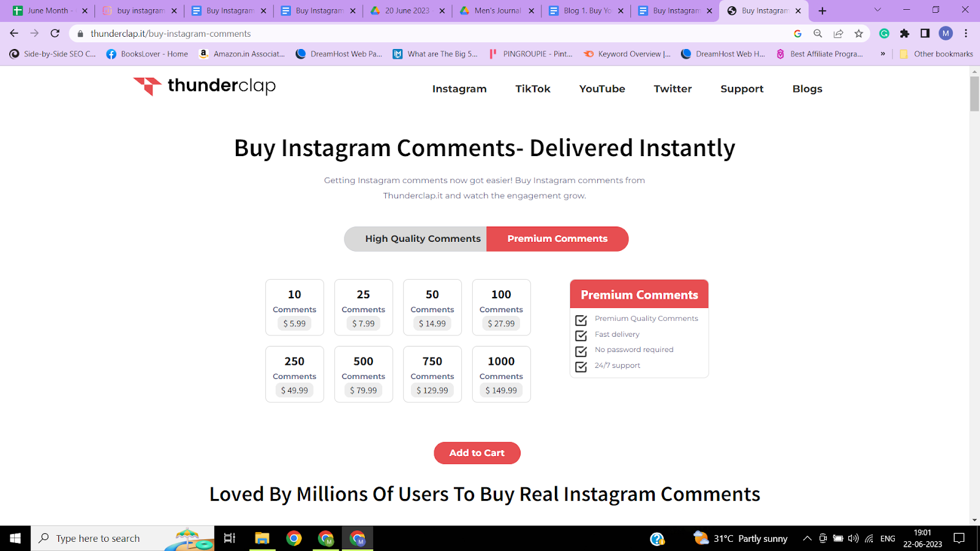Switch to the Men's Journal tab
The image size is (980, 551).
point(496,10)
